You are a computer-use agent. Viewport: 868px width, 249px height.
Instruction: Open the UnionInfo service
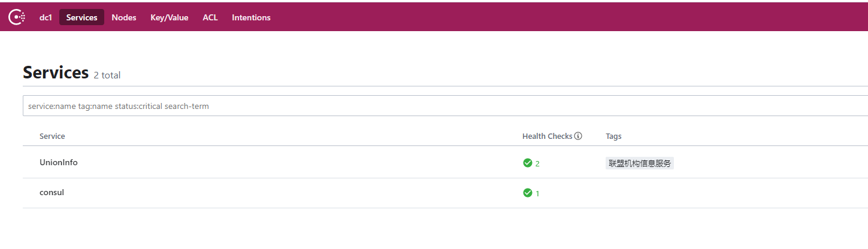point(59,162)
